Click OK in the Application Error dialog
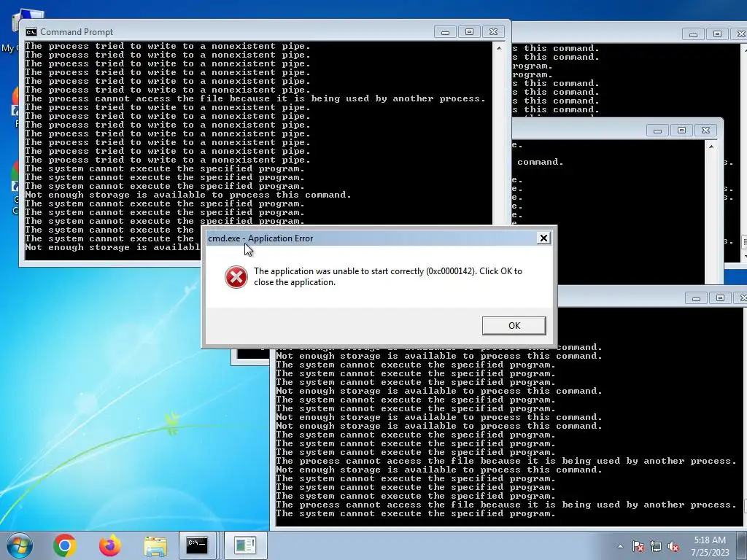 [514, 326]
